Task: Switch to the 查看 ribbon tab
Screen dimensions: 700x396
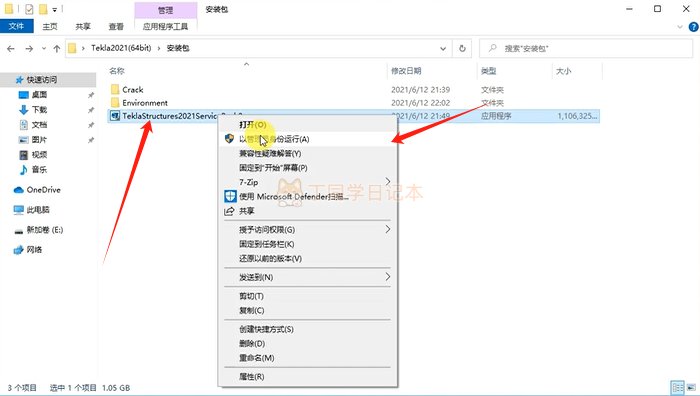Action: (x=116, y=26)
